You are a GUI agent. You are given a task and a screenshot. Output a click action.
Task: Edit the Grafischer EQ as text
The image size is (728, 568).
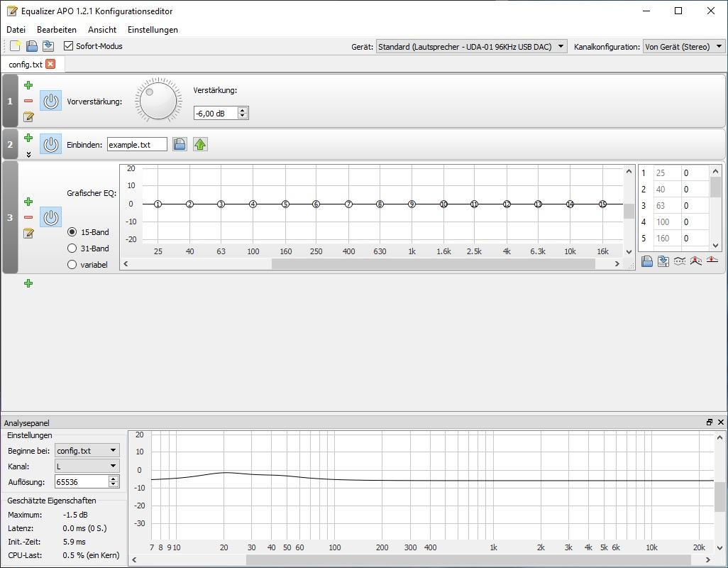click(x=28, y=233)
